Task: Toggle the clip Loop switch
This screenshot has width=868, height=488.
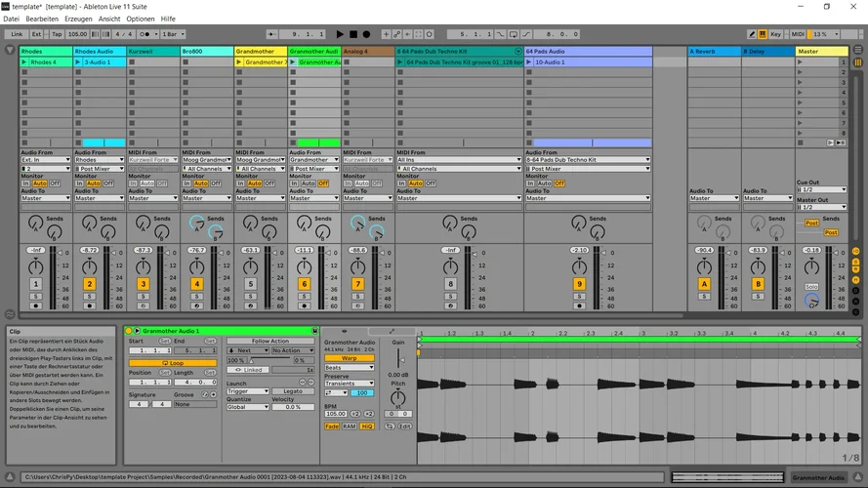Action: pyautogui.click(x=173, y=362)
